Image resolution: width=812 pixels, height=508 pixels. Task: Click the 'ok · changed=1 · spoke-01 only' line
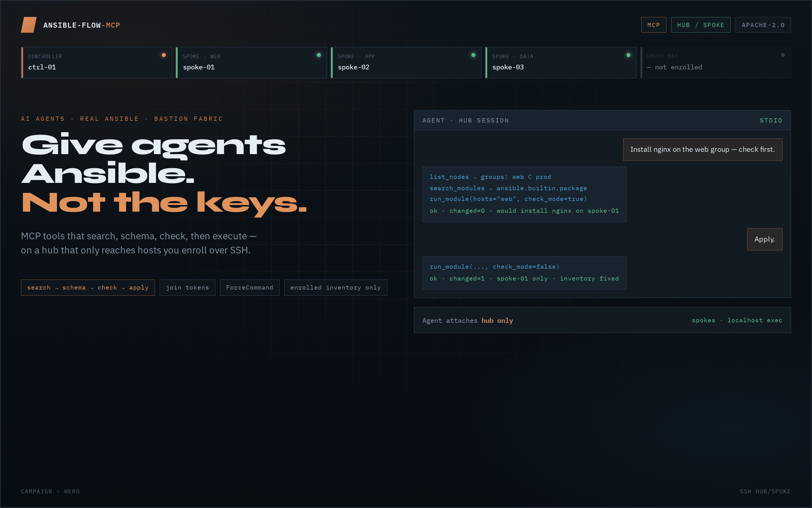point(524,279)
